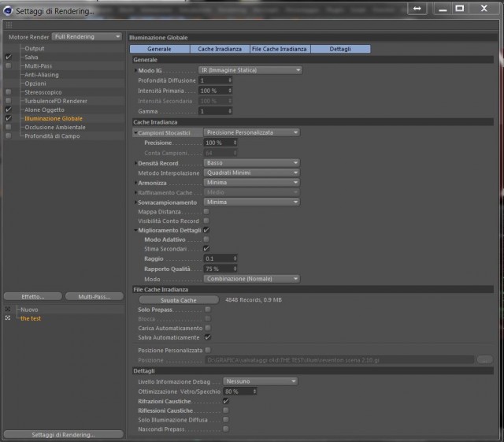Open the File Cache Irradianza tab
504x442 pixels.
coord(280,49)
